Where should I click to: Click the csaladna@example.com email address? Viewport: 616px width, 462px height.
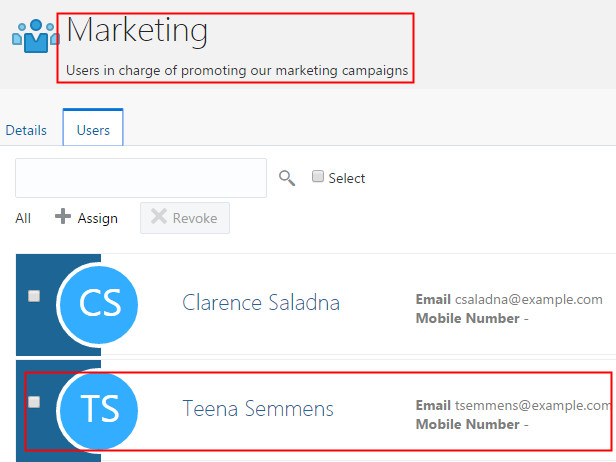529,299
